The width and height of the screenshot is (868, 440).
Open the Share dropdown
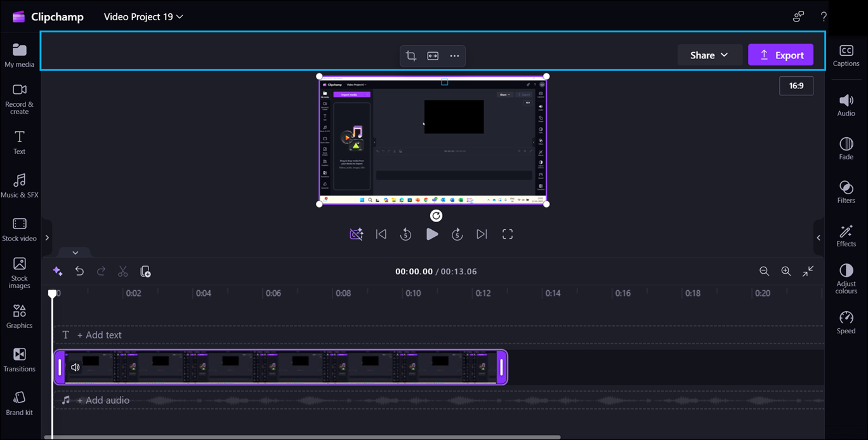(x=710, y=55)
